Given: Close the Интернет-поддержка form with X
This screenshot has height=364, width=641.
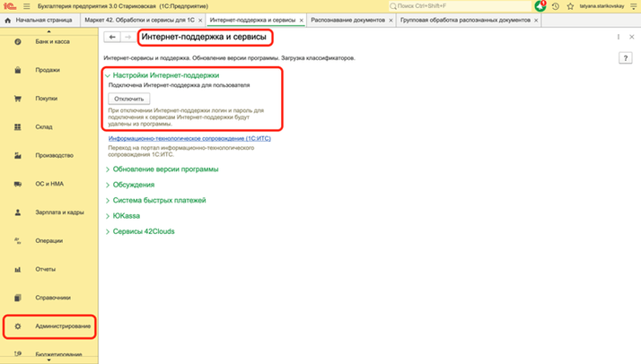Looking at the screenshot, I should 632,37.
